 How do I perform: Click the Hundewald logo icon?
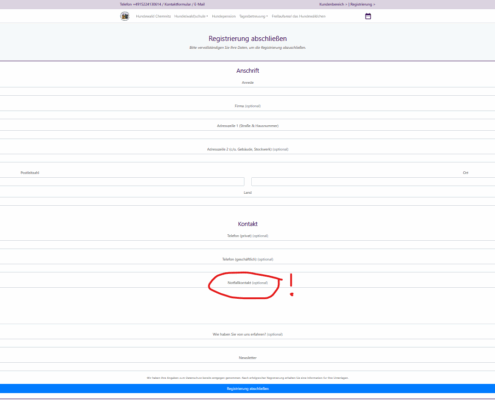125,16
